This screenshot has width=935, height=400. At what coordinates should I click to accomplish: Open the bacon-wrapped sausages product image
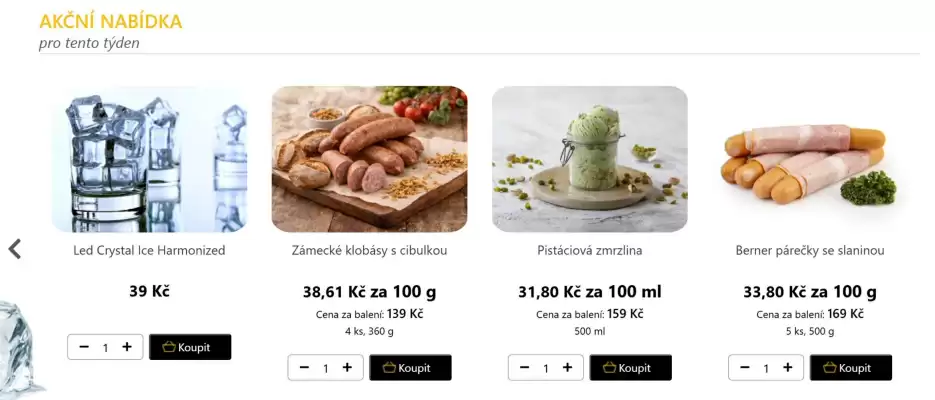pos(810,159)
